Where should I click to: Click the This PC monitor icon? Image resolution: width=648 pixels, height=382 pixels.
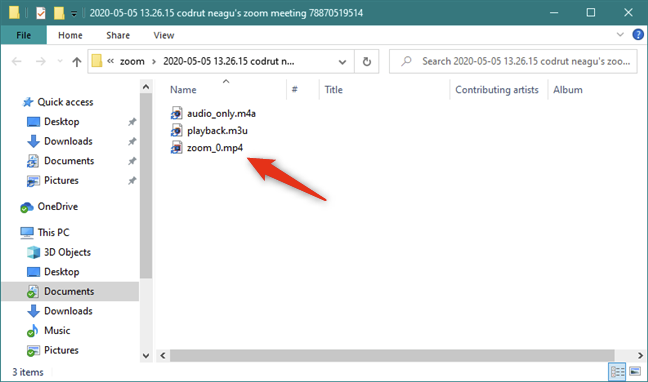point(27,233)
